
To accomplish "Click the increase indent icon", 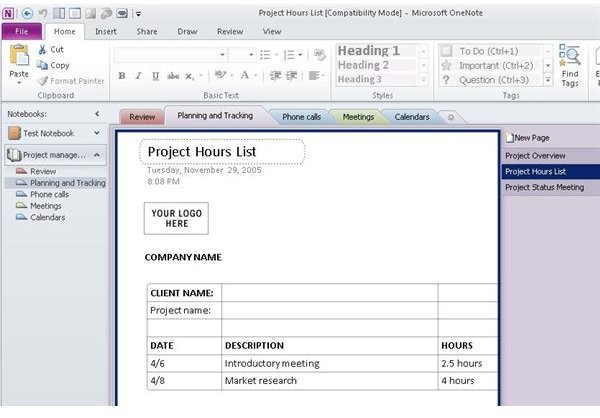I will [x=292, y=75].
